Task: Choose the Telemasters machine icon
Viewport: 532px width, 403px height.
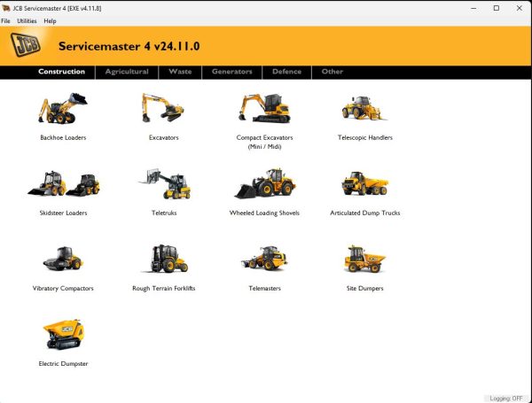Action: (x=264, y=259)
